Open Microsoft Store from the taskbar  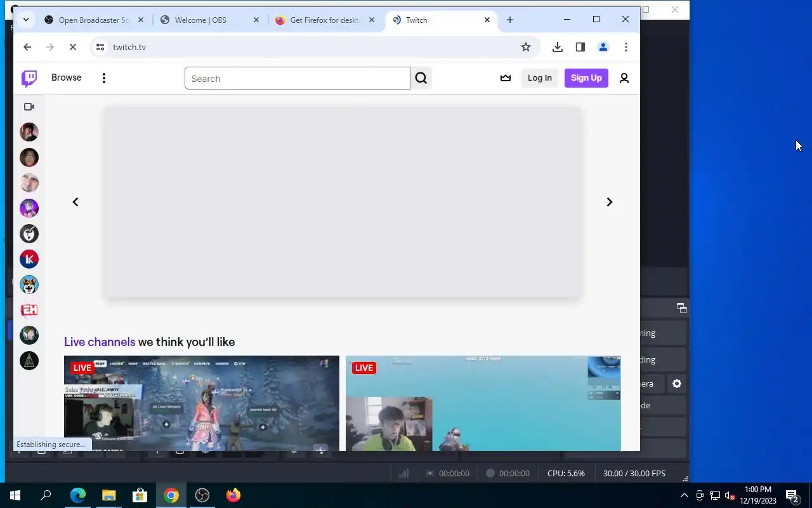click(x=140, y=495)
